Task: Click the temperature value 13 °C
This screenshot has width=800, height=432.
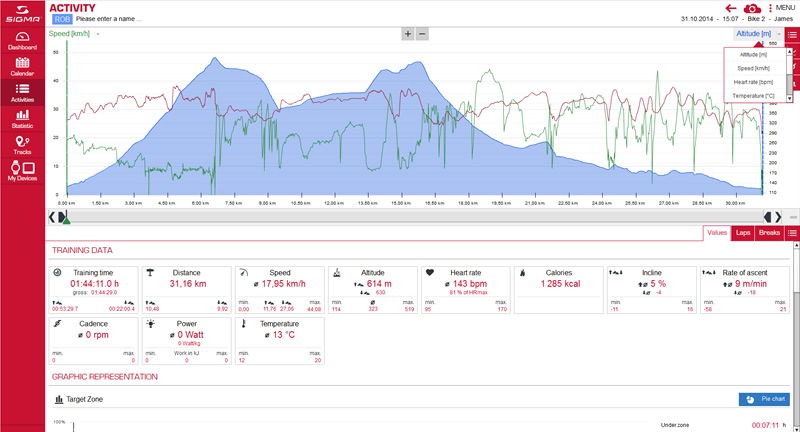Action: pos(284,335)
